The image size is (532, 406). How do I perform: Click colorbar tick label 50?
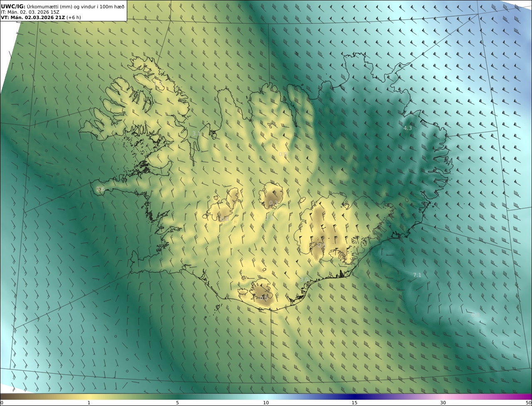click(x=529, y=403)
